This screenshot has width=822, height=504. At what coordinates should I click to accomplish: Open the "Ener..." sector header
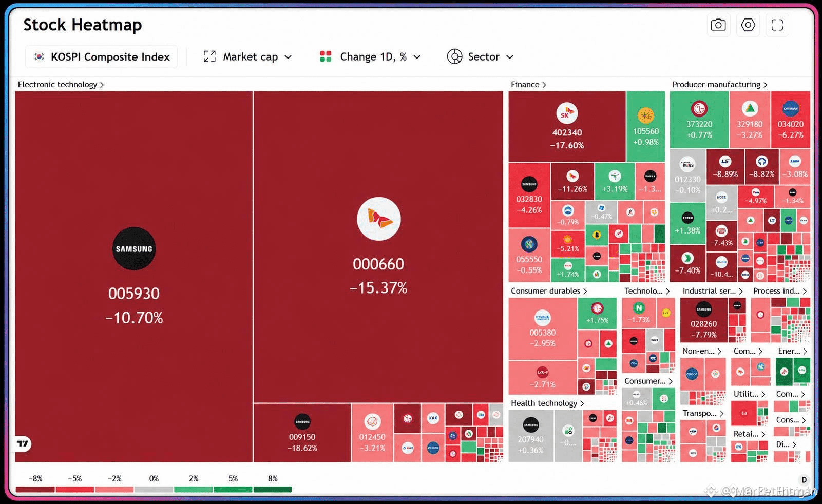click(792, 351)
